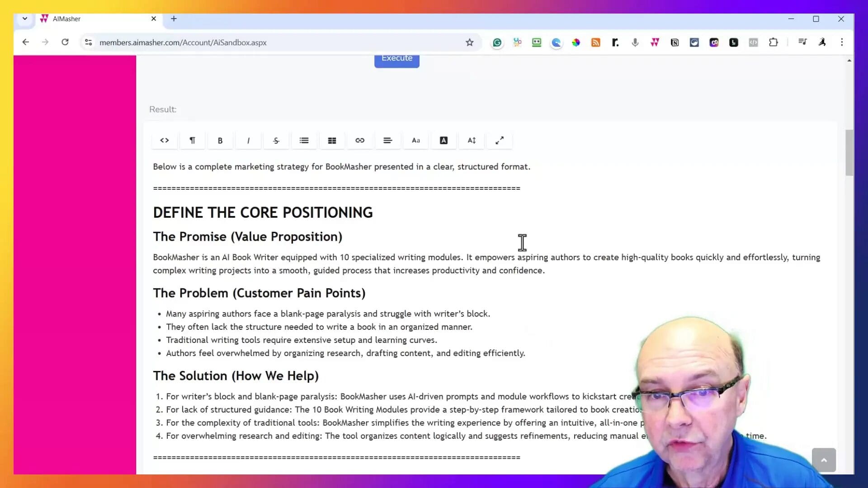Click the page vertical scrollbar thumb

(x=849, y=152)
